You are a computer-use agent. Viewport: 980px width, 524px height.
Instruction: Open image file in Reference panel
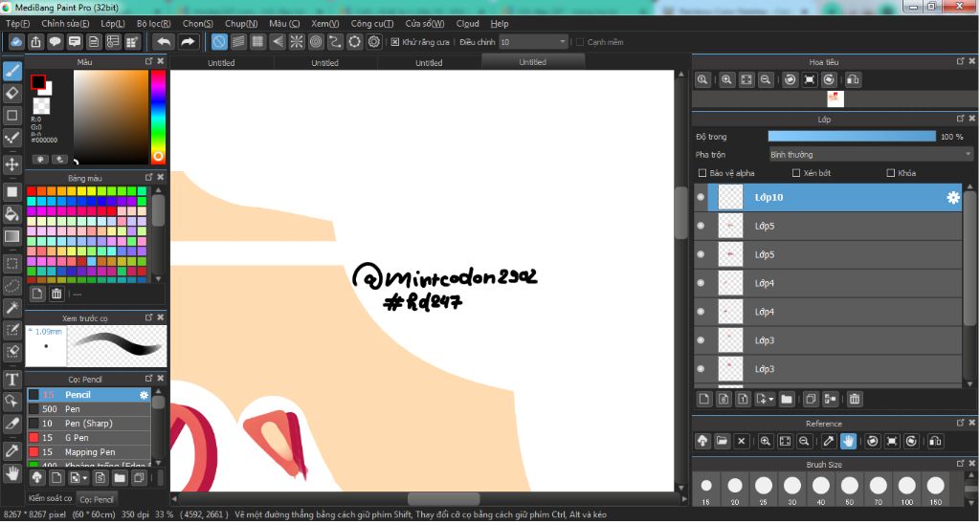pyautogui.click(x=722, y=441)
